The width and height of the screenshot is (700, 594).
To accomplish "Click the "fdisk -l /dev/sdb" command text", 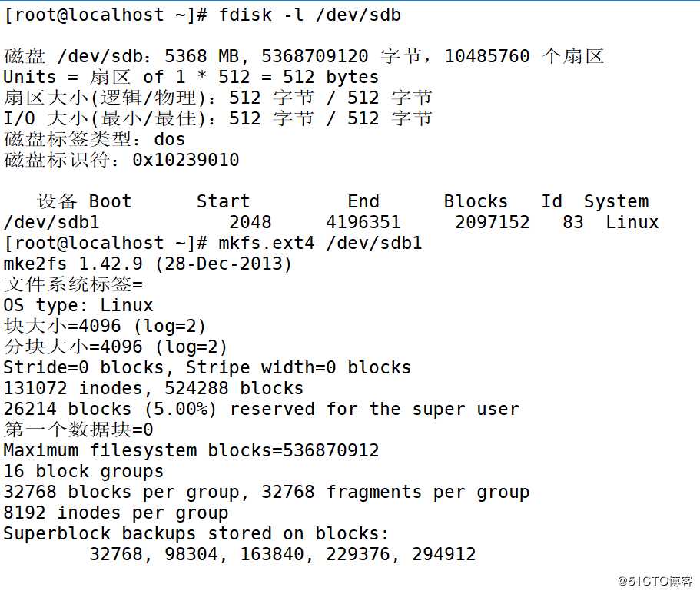I will 310,15.
